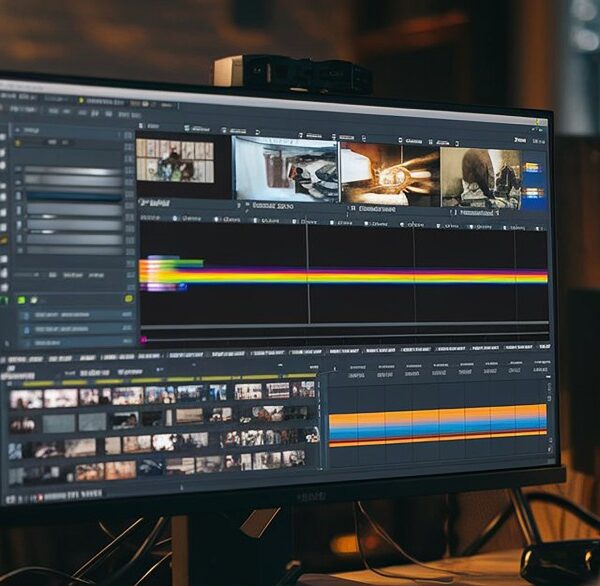Screen dimensions: 600x586
Task: Click the red icon in the bottom status bar
Action: coord(40,498)
